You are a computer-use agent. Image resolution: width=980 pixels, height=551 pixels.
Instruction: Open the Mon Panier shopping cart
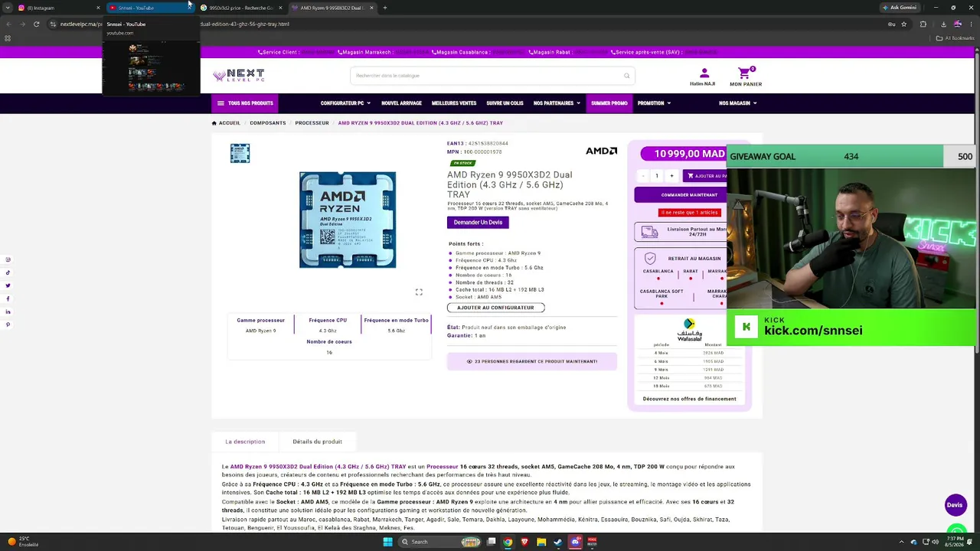point(745,77)
